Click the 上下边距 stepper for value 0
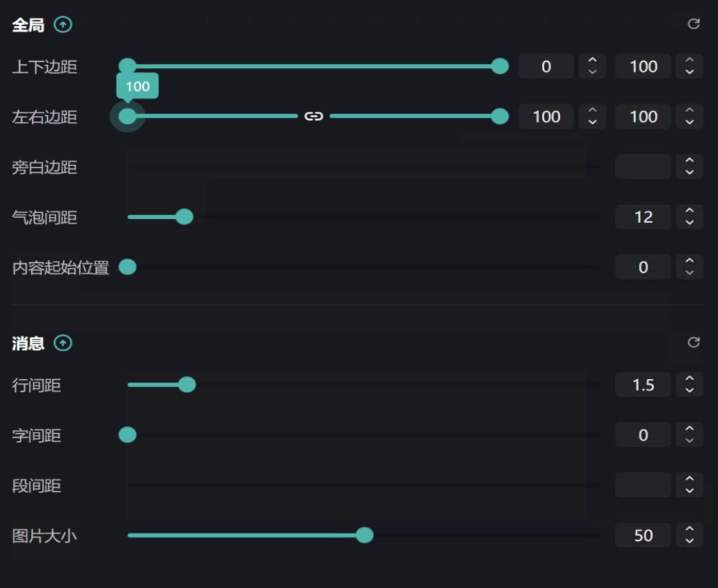Screen dimensions: 718x588 click(x=592, y=66)
